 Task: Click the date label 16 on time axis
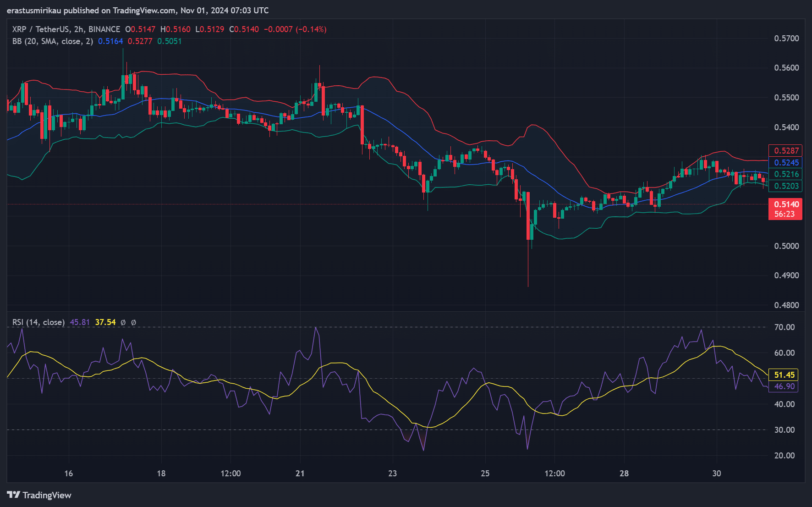pos(68,474)
